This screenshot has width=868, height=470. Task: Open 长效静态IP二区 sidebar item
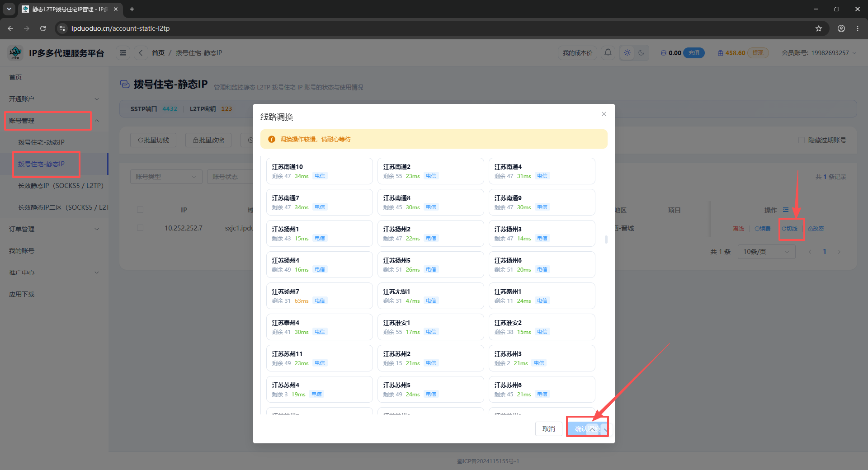pyautogui.click(x=54, y=207)
